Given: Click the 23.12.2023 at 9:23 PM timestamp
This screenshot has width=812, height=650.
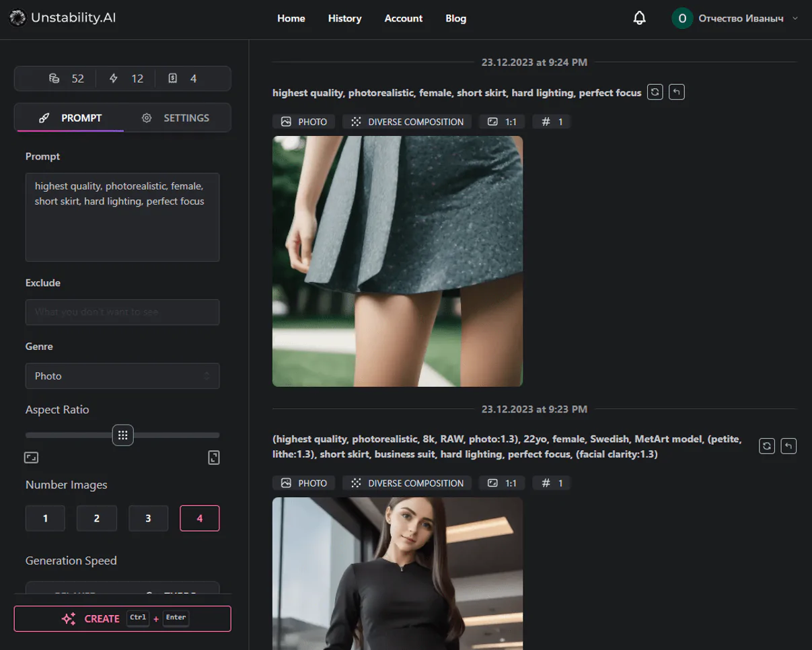Looking at the screenshot, I should pyautogui.click(x=534, y=409).
